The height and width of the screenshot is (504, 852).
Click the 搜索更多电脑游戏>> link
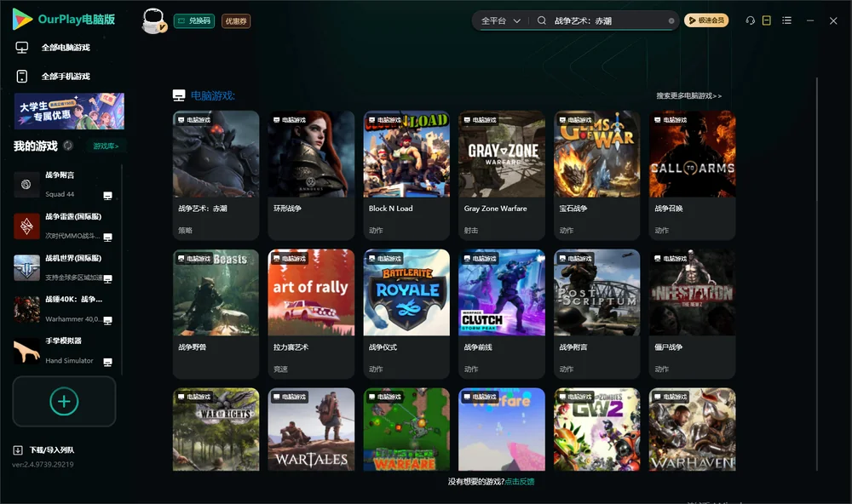click(x=688, y=95)
